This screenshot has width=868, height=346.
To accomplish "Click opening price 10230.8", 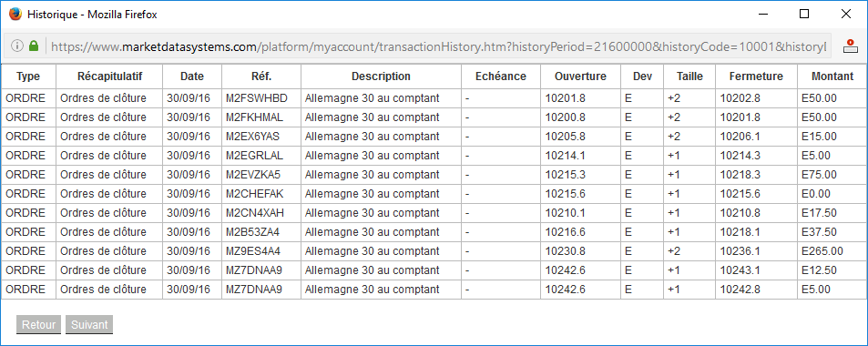I will (566, 251).
